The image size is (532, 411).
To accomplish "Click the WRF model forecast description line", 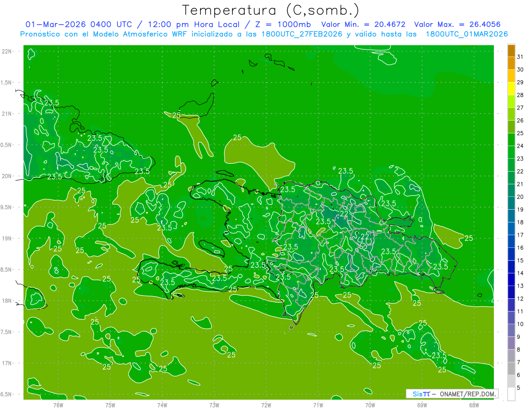I will (x=264, y=34).
